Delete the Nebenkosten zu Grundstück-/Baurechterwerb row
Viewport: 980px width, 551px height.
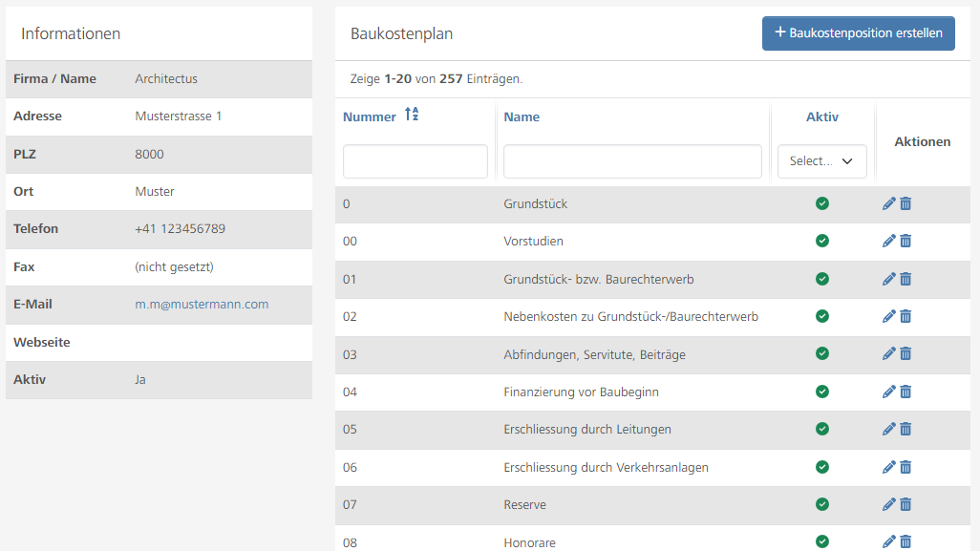coord(905,316)
